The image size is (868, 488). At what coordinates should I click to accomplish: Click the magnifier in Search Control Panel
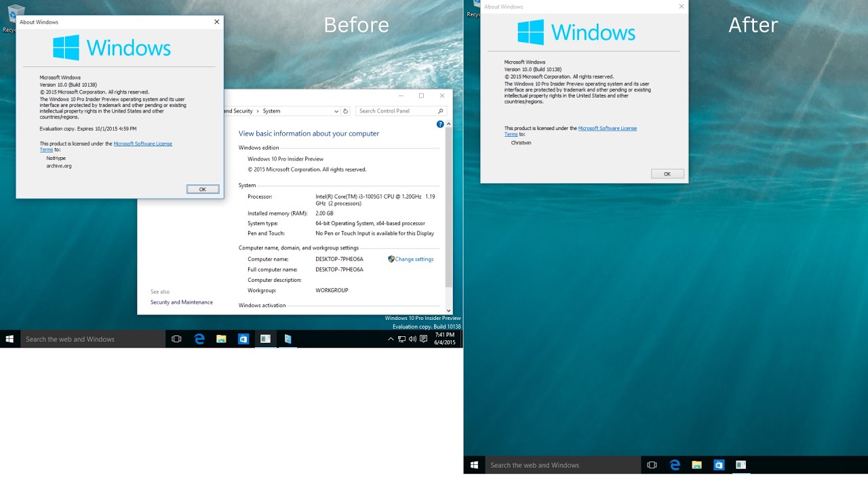440,111
